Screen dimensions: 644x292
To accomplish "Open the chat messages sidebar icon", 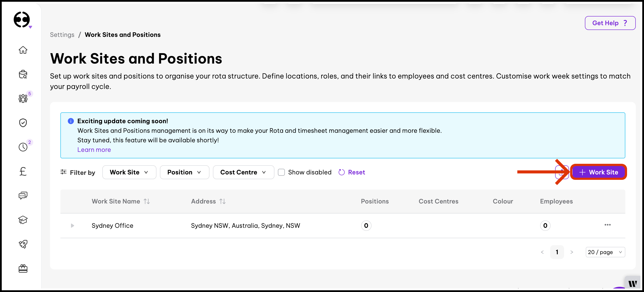I will click(23, 195).
